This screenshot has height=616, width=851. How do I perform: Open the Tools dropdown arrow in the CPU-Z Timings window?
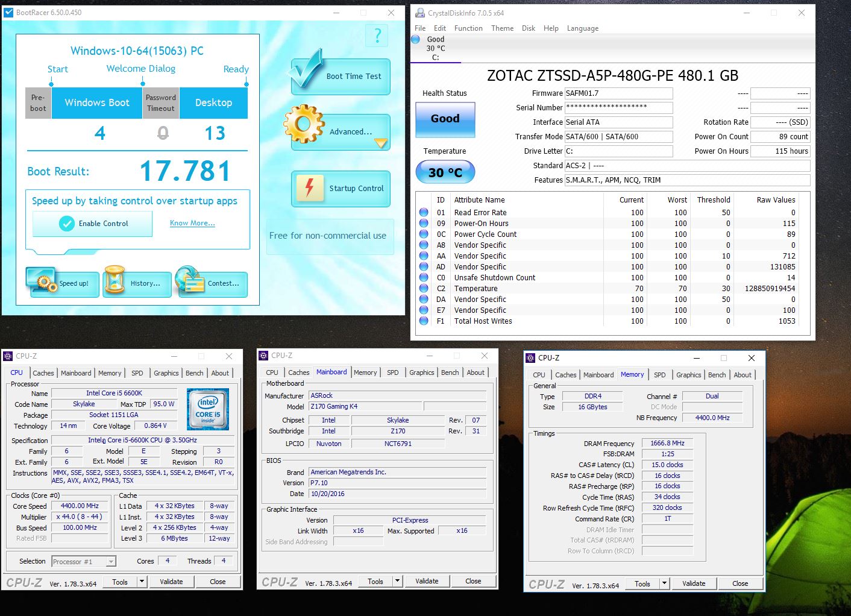664,583
